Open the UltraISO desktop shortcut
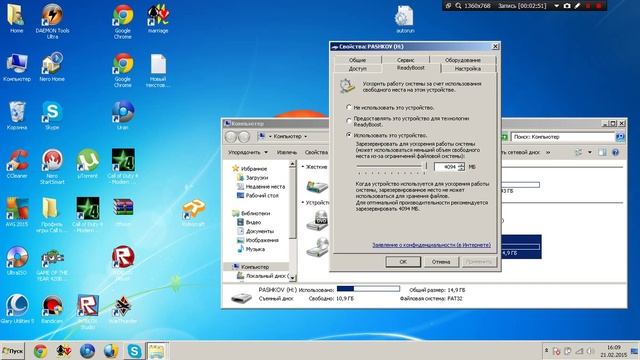640x360 pixels. (x=17, y=261)
